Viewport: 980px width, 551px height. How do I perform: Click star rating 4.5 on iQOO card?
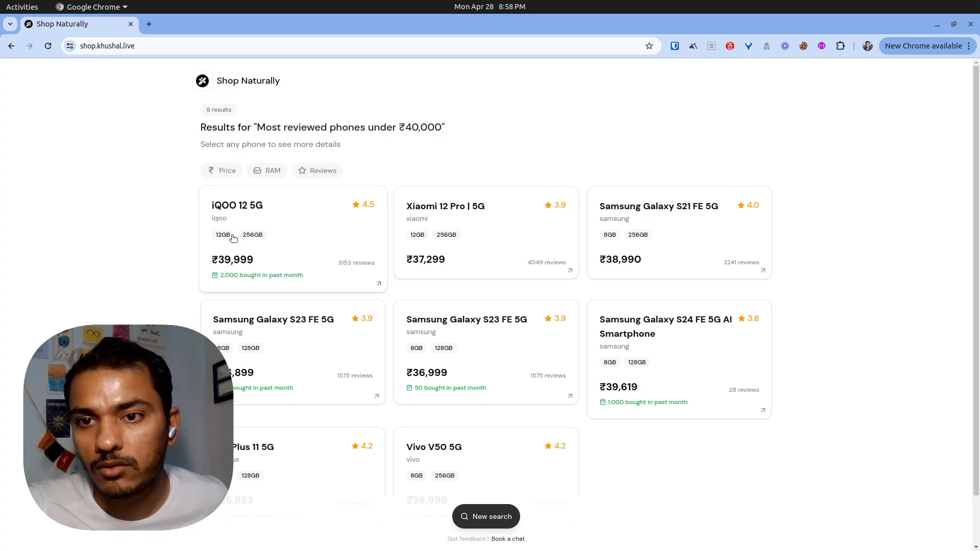(x=363, y=205)
